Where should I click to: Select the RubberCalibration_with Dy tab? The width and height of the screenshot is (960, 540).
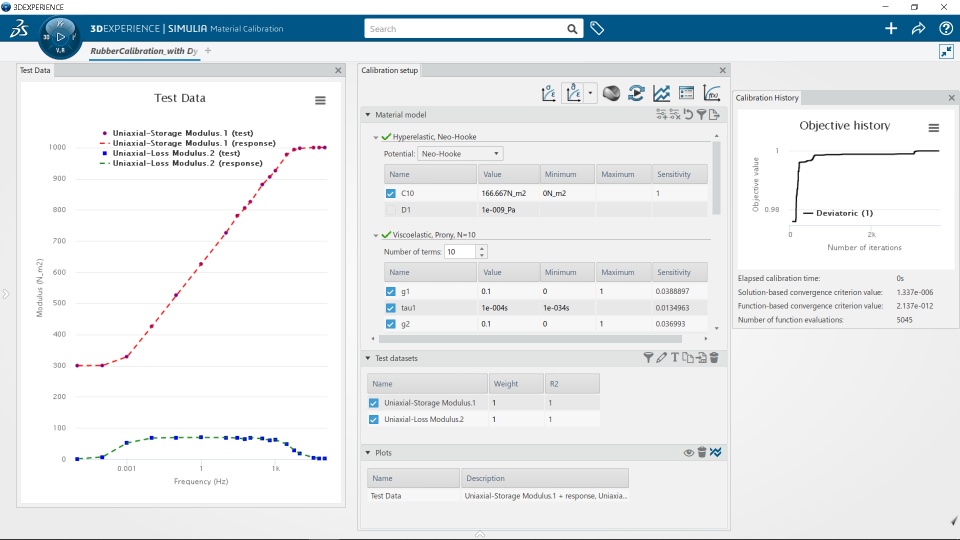coord(144,51)
